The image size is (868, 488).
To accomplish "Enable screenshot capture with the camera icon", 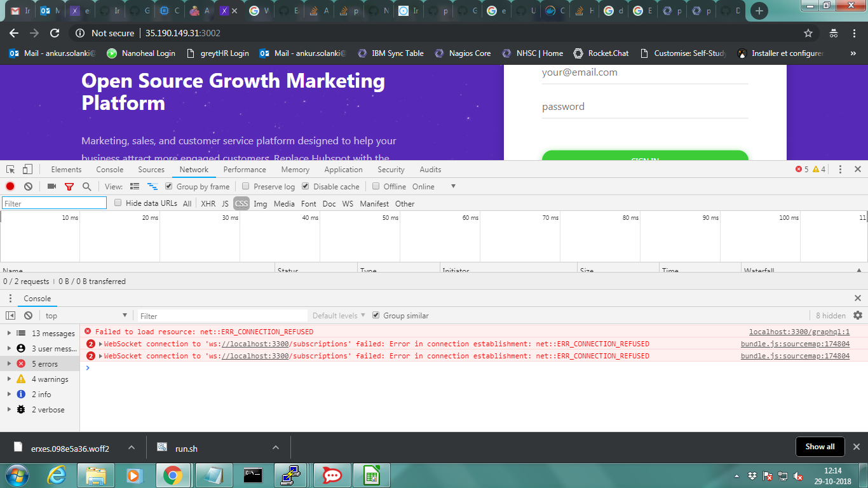I will 51,186.
